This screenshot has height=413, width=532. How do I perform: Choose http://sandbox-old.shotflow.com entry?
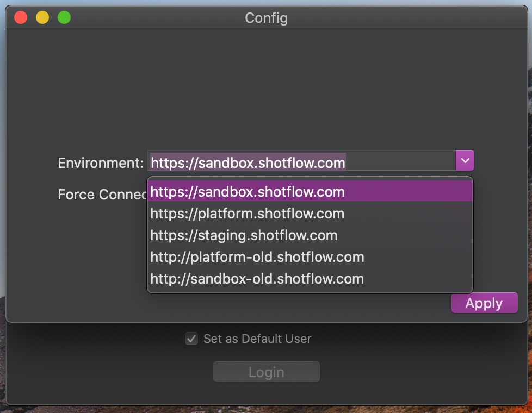click(310, 279)
